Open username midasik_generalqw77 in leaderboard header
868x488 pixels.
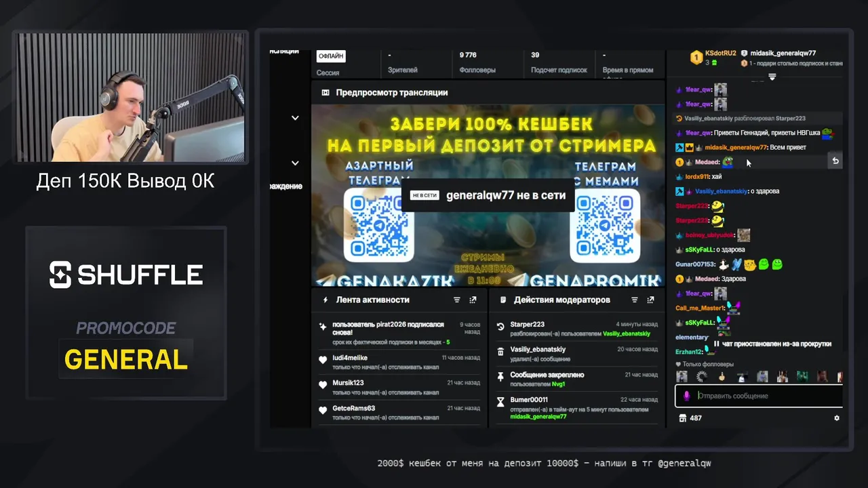pos(783,53)
